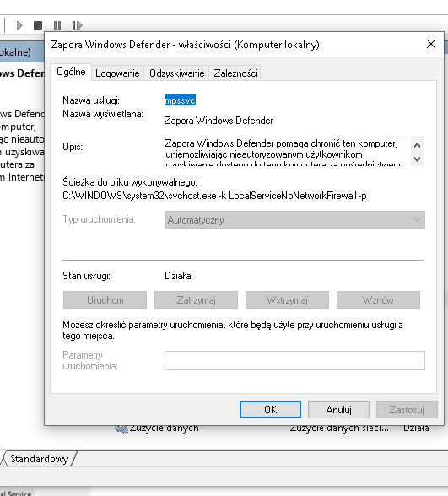Focus the Parametry uruchomienia input field
The image size is (448, 496).
pyautogui.click(x=294, y=361)
